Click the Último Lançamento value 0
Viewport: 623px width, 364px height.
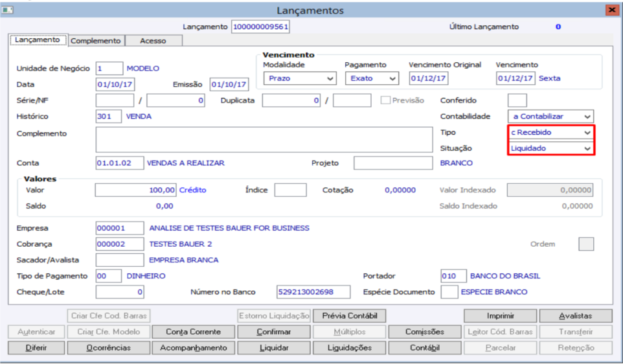coord(558,27)
